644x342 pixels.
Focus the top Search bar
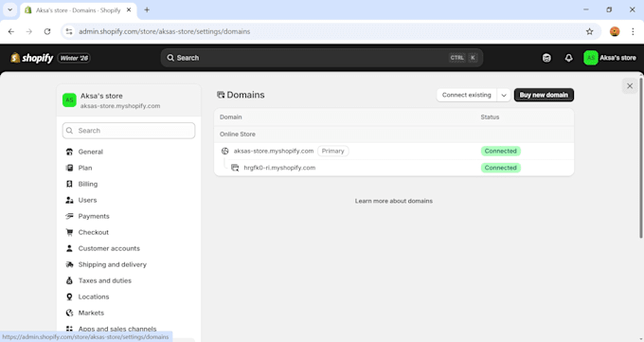(322, 58)
